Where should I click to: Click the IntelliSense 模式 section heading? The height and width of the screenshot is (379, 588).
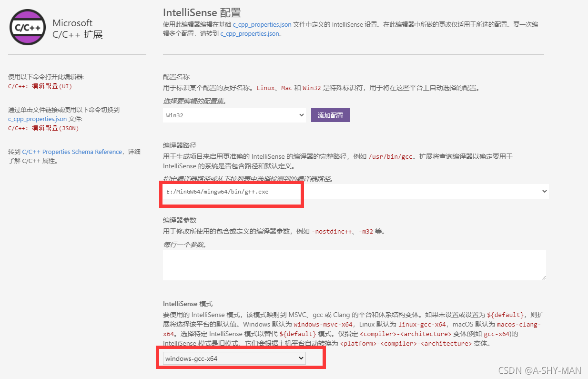click(188, 304)
